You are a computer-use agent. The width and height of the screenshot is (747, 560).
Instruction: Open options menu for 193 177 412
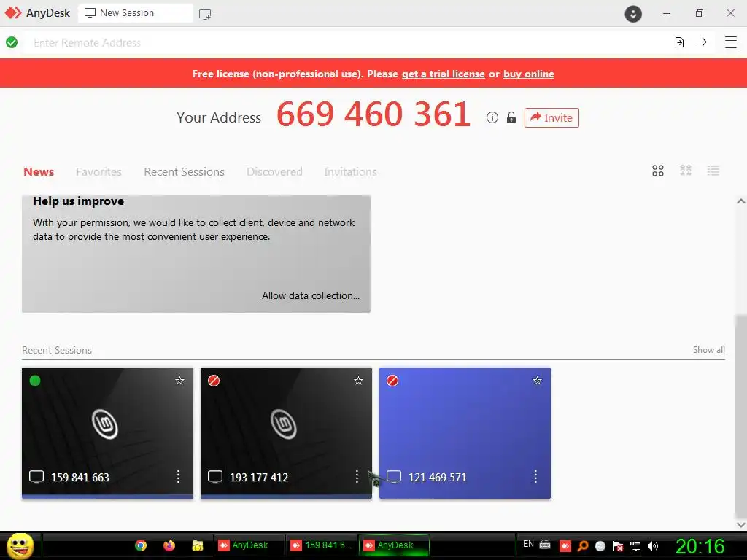[357, 477]
